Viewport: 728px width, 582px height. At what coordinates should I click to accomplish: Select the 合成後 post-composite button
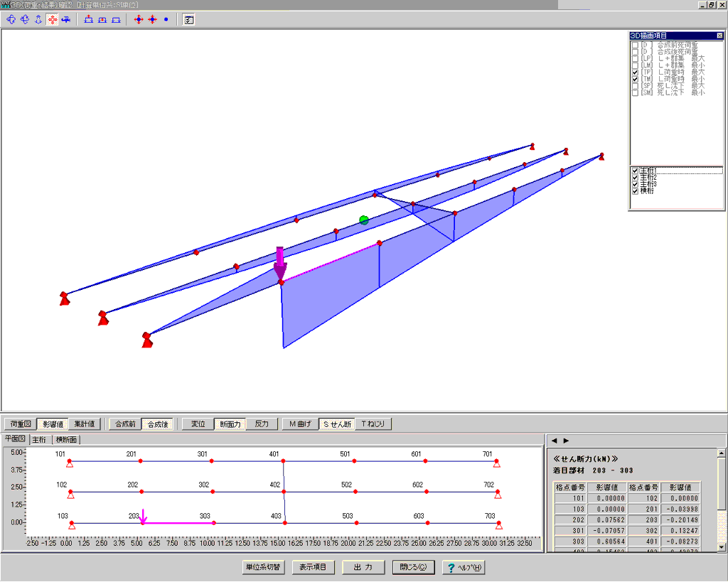pyautogui.click(x=157, y=424)
